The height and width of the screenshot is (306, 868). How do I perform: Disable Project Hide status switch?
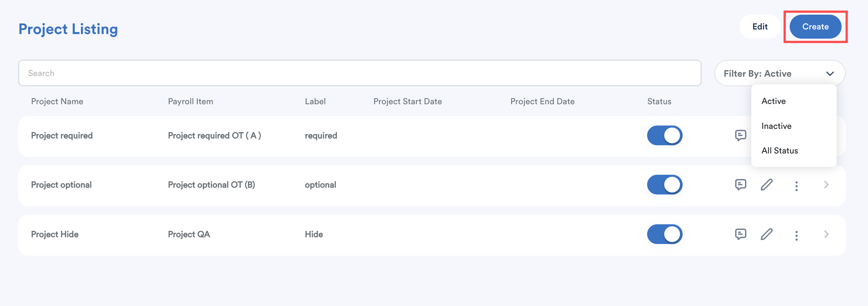pos(665,234)
